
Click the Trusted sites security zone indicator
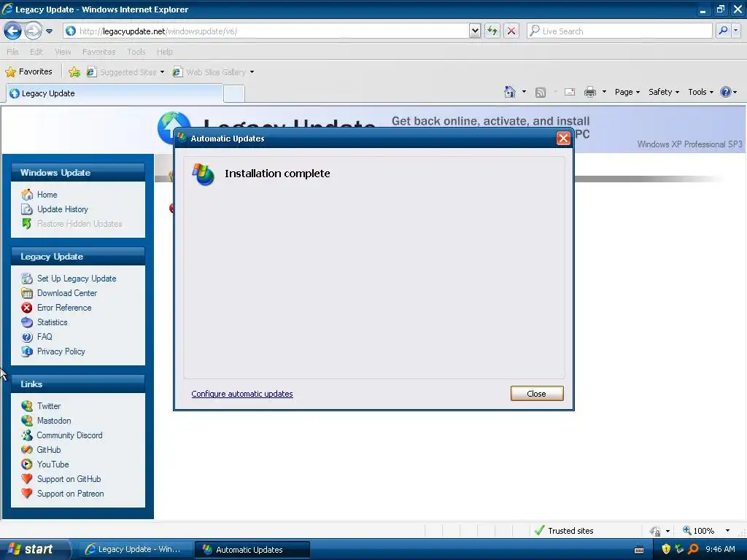564,531
